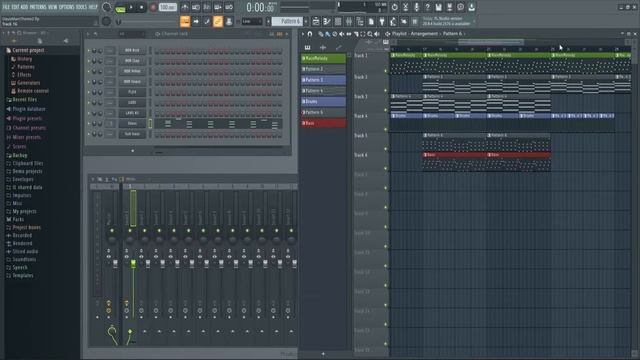Image resolution: width=640 pixels, height=360 pixels.
Task: Click the download arrow icon
Action: [471, 7]
